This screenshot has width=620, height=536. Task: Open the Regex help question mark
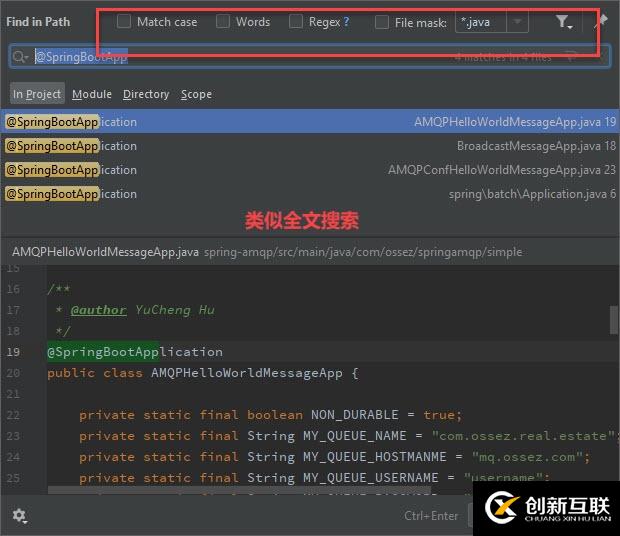(x=346, y=21)
